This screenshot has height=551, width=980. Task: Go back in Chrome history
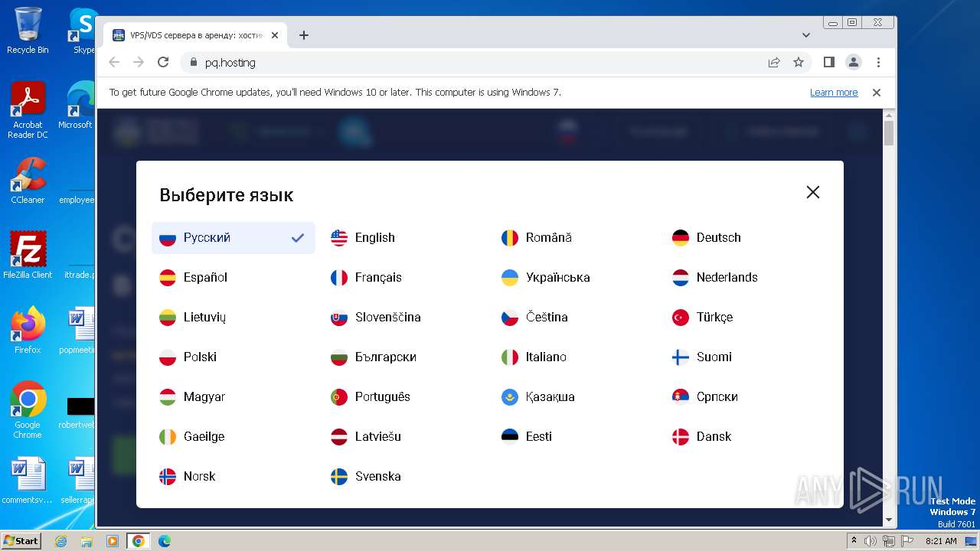pyautogui.click(x=114, y=63)
